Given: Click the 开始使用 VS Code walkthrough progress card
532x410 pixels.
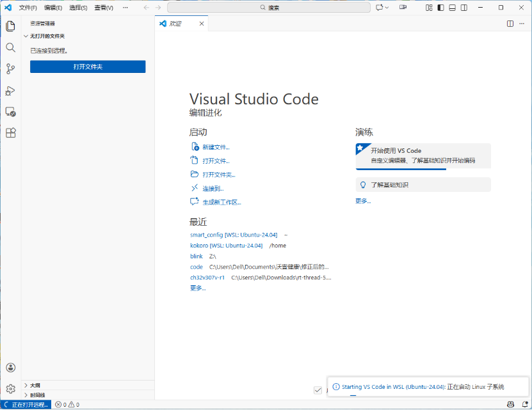Looking at the screenshot, I should coord(423,155).
